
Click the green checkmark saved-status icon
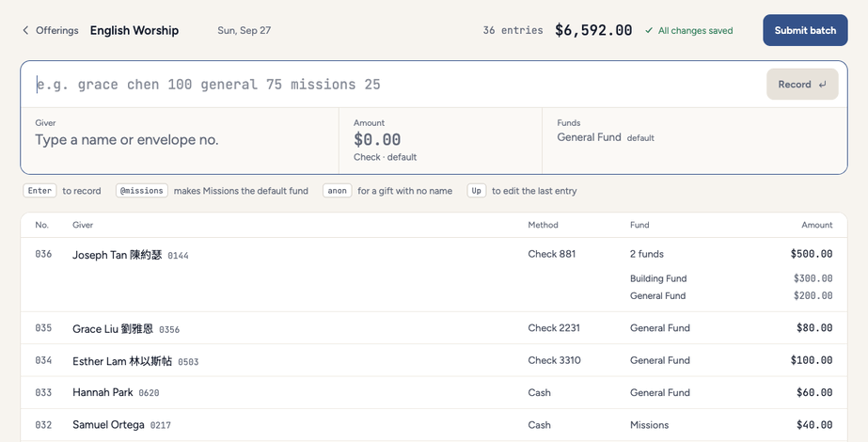[x=649, y=30]
